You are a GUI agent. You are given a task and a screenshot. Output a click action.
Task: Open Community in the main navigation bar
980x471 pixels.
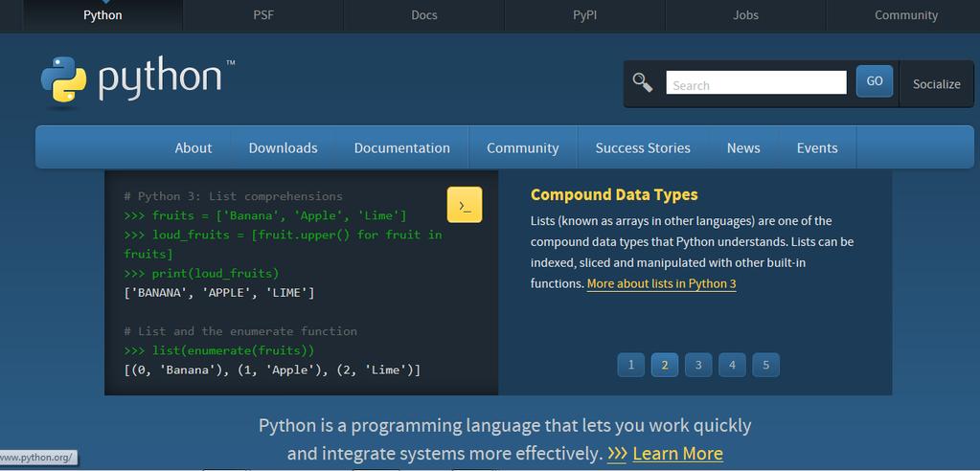pyautogui.click(x=522, y=148)
